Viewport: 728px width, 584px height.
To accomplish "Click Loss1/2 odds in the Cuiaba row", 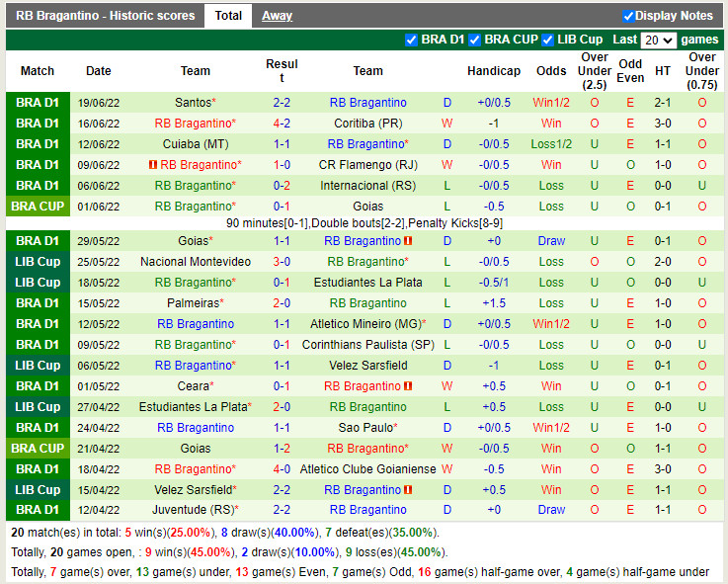I will (x=551, y=144).
